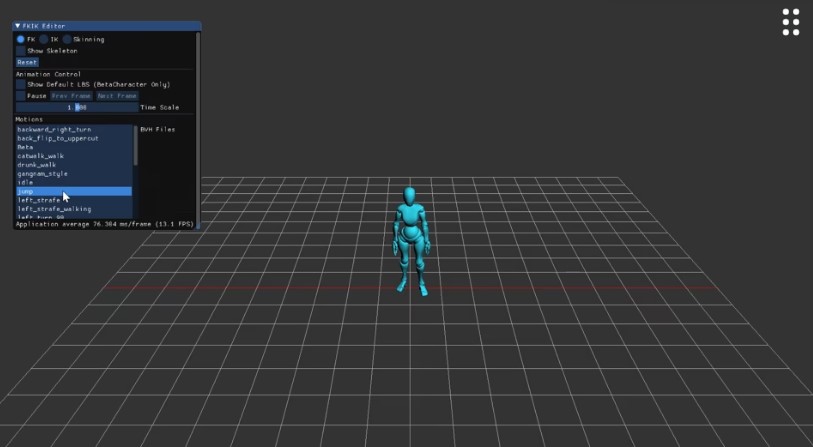Enable the Show Skeleton checkbox
This screenshot has width=813, height=447.
click(x=21, y=50)
